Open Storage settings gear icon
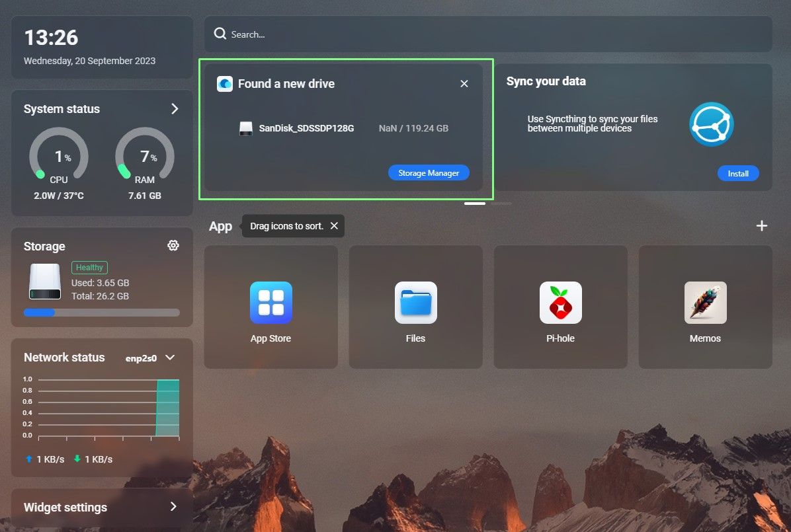 pyautogui.click(x=173, y=246)
